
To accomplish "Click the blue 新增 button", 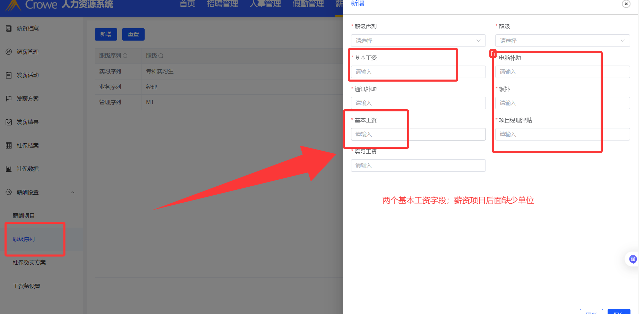I will click(106, 34).
